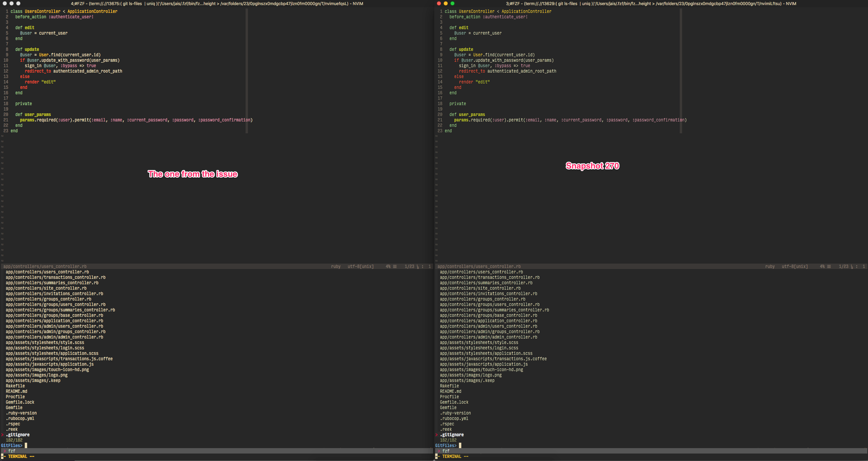The width and height of the screenshot is (868, 461).
Task: Select Rakefile in left window list
Action: [x=15, y=386]
